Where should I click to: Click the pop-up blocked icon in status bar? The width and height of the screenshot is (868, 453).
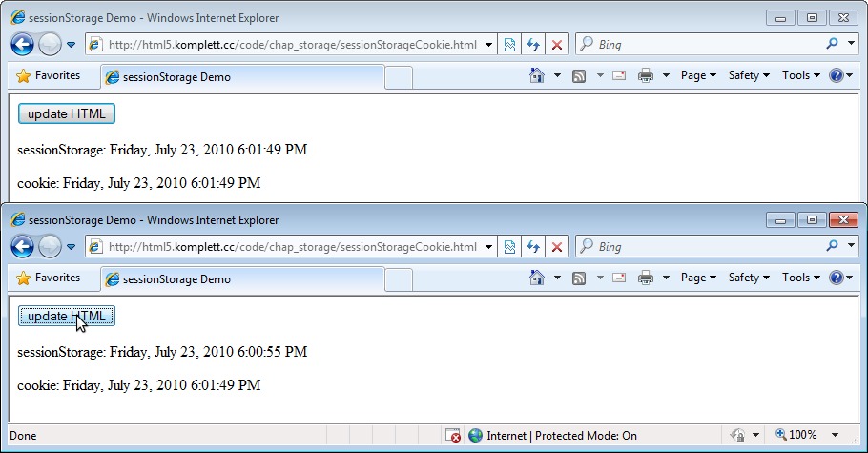pos(454,435)
